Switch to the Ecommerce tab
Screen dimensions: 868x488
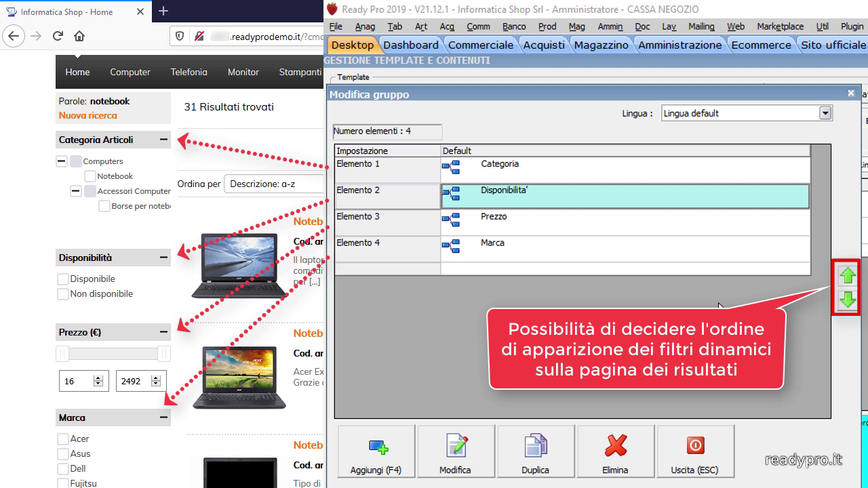(x=761, y=45)
